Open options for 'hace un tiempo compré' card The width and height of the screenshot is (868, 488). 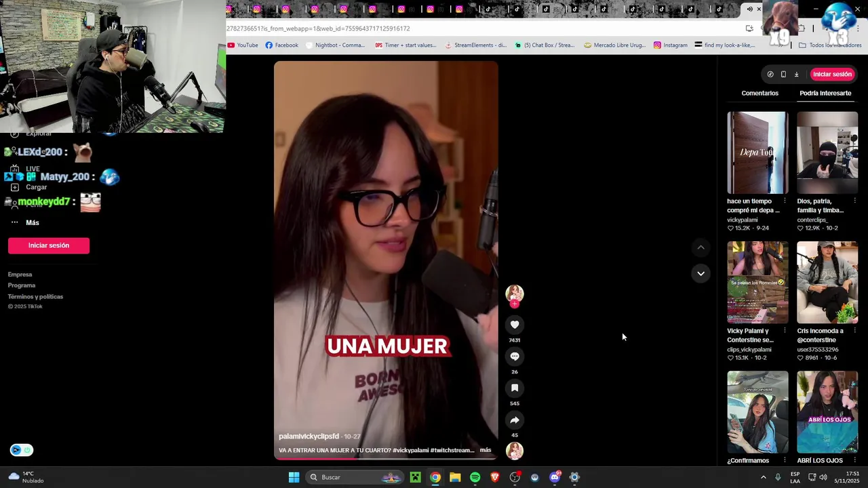coord(785,201)
